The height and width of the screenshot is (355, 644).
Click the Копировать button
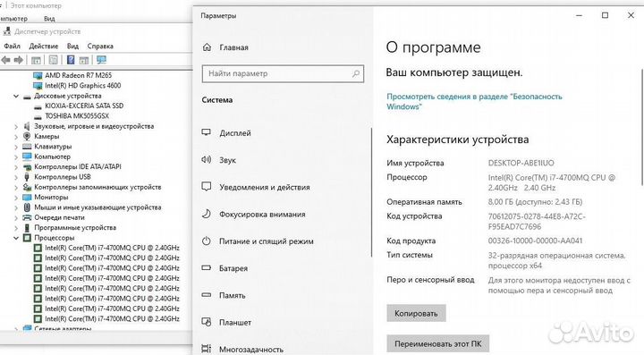tap(416, 313)
